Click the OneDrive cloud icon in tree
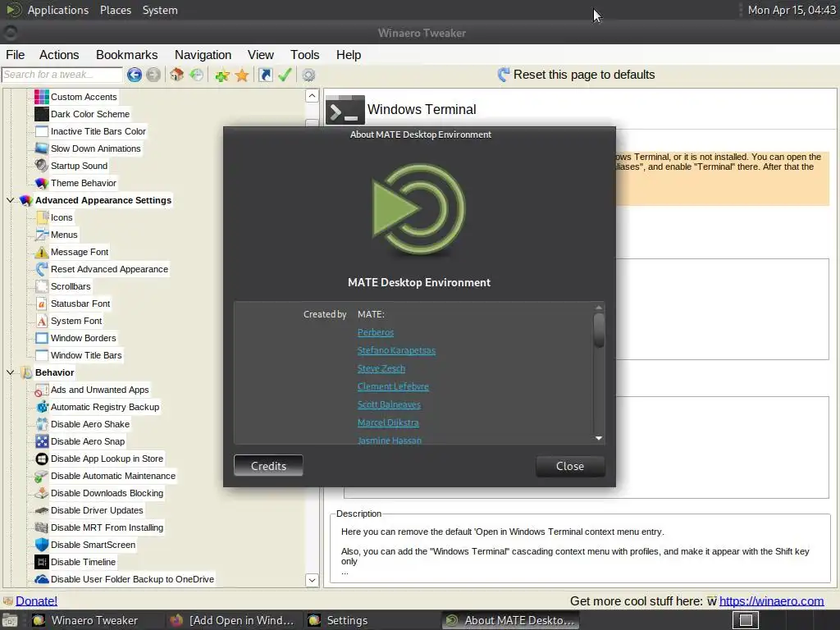 coord(41,579)
